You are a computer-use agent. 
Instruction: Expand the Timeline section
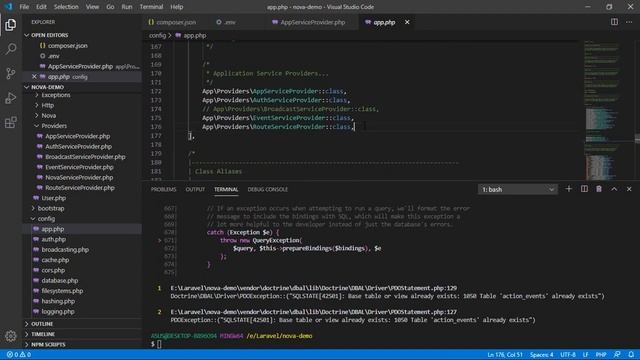click(43, 334)
